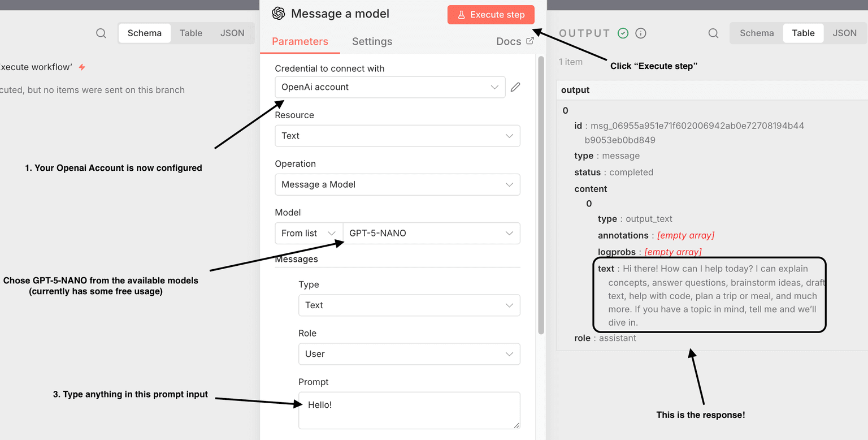Open the credential editor via the pencil icon
Viewport: 868px width, 440px height.
(x=515, y=87)
